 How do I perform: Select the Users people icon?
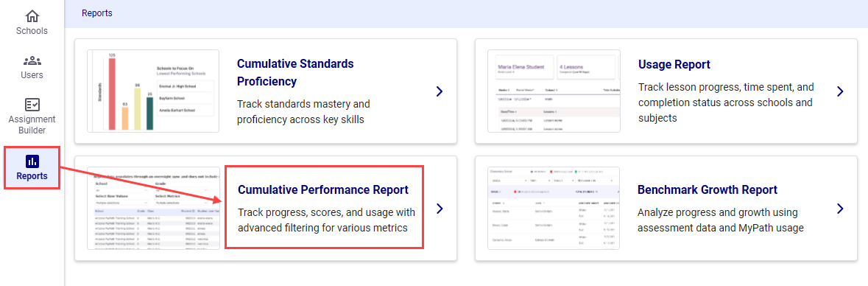coord(32,60)
